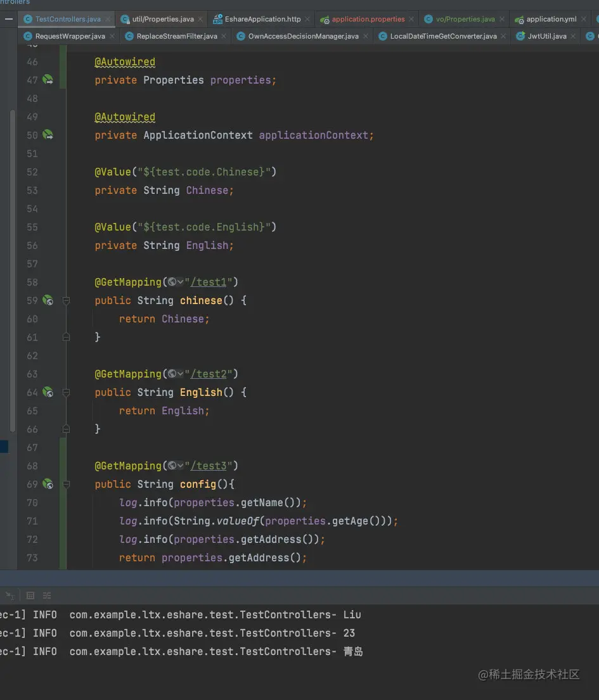599x700 pixels.
Task: Open the globe URL dropdown before /test1
Action: 176,282
